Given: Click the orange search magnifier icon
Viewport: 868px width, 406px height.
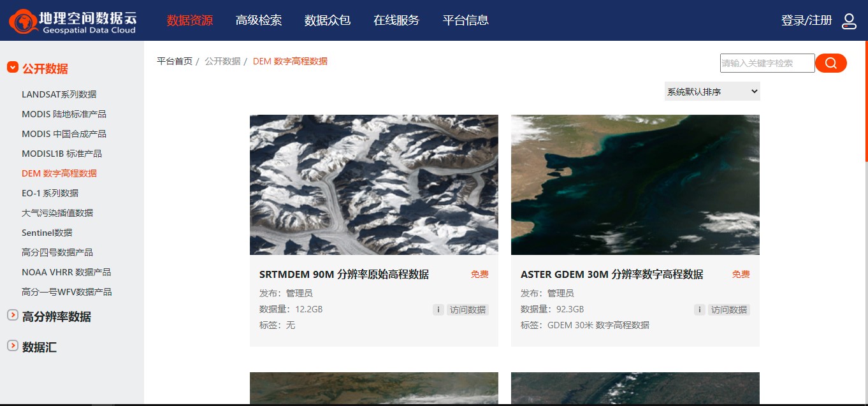Looking at the screenshot, I should [830, 63].
